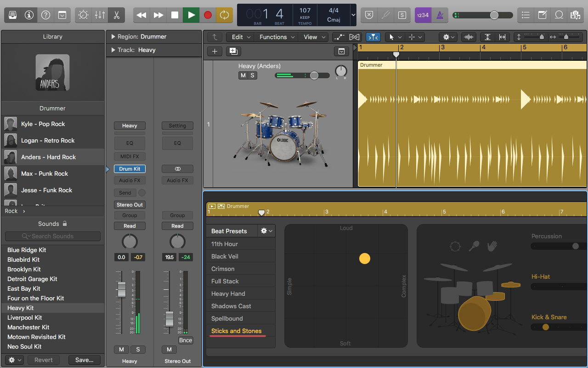The width and height of the screenshot is (588, 368).
Task: Open List Editors button
Action: tap(526, 15)
